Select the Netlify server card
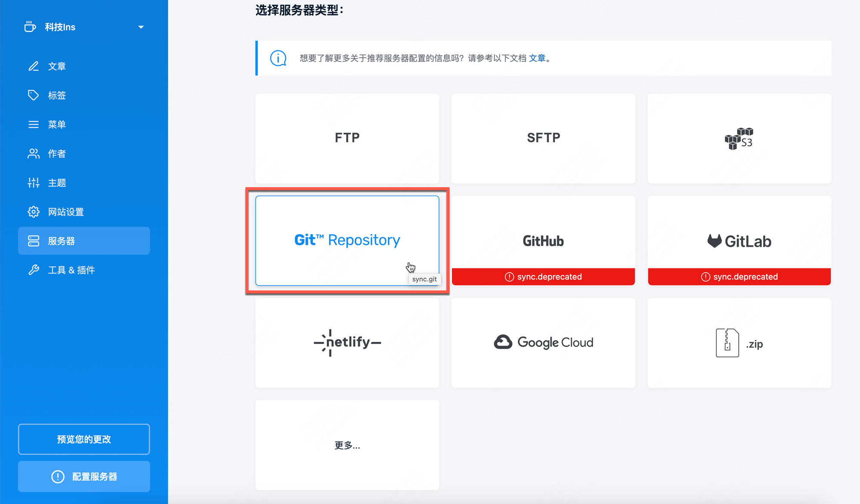 pos(347,343)
